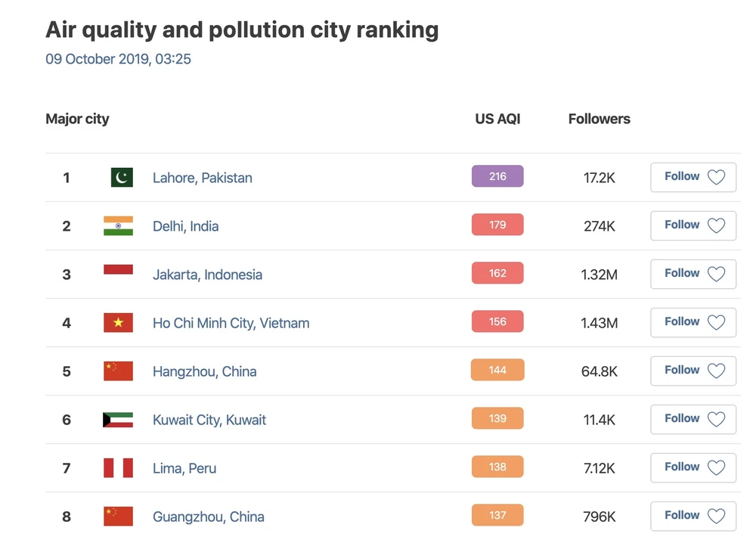Click the orange 144 AQI badge

pyautogui.click(x=497, y=370)
